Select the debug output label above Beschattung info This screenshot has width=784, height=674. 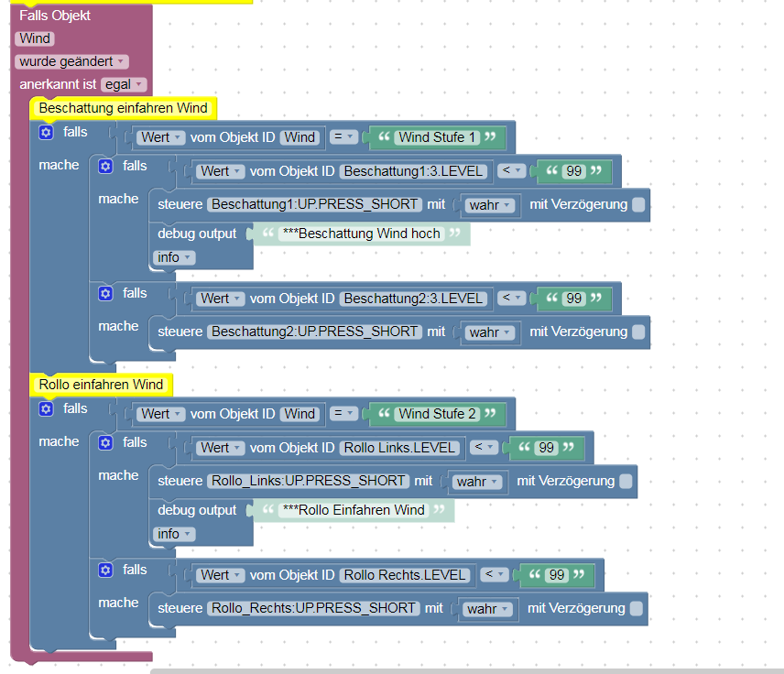coord(197,234)
